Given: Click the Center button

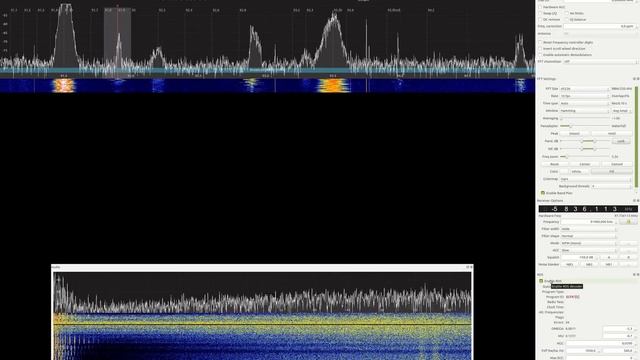Looking at the screenshot, I should tap(585, 164).
